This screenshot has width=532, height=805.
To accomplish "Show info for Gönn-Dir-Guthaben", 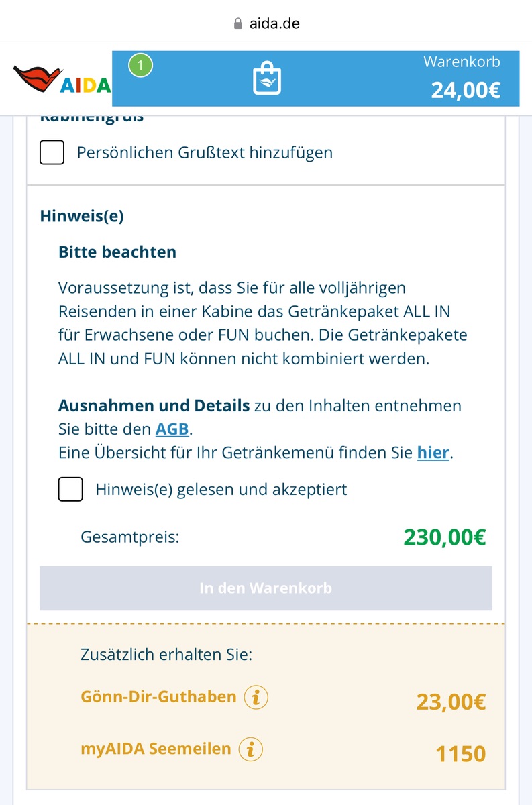I will tap(256, 698).
